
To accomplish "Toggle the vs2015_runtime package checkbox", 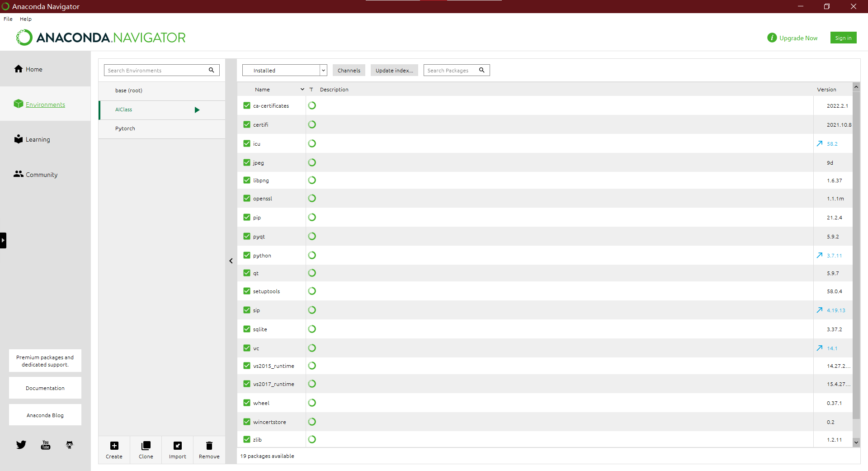I will click(247, 366).
